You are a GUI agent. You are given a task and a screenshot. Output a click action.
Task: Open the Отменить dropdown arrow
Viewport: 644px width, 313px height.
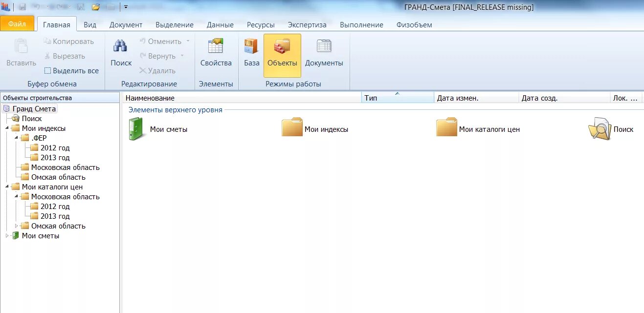coord(188,42)
